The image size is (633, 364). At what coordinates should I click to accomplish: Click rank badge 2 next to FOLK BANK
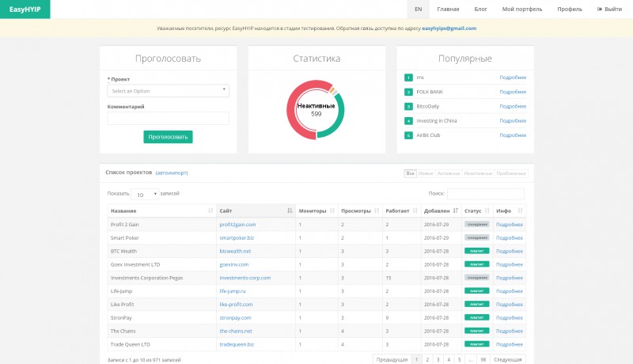408,92
